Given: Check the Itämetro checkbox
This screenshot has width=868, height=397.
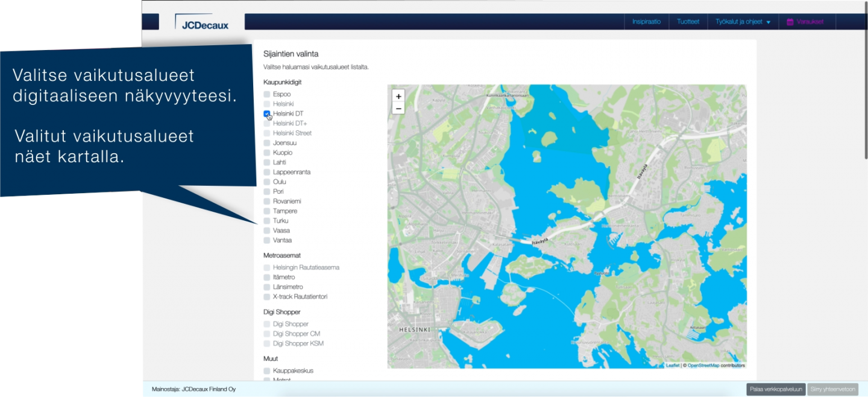Looking at the screenshot, I should [x=267, y=277].
